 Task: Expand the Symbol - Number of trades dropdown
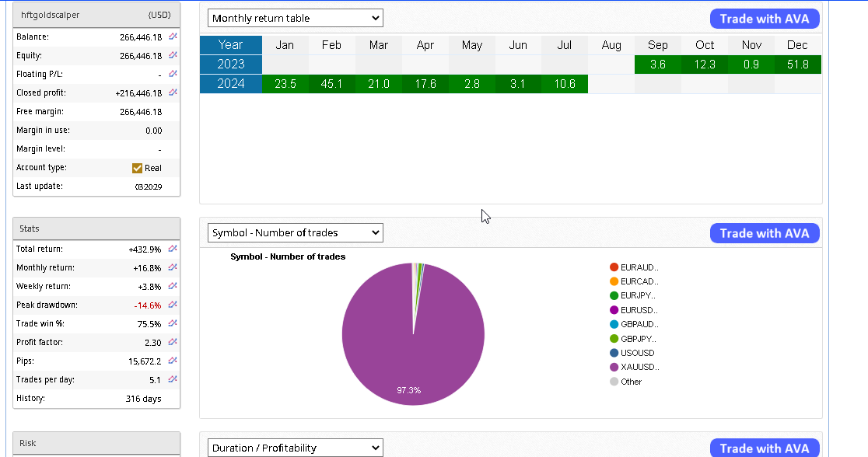point(295,232)
